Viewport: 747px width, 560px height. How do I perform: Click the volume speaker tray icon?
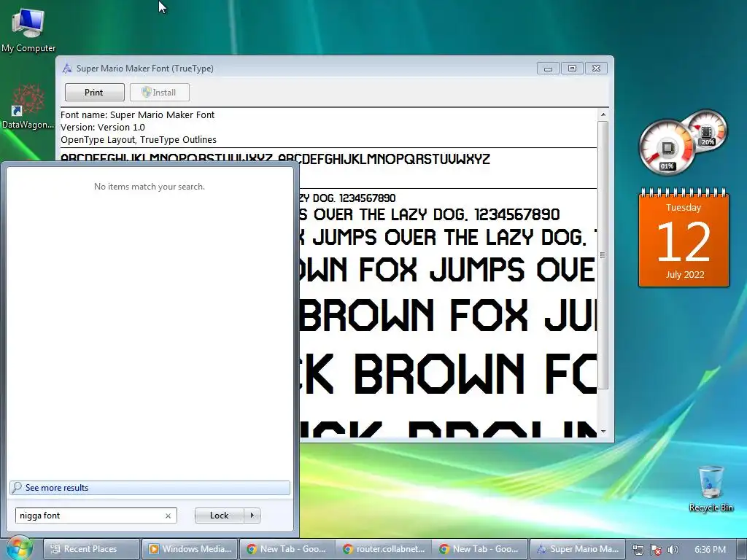(x=673, y=549)
